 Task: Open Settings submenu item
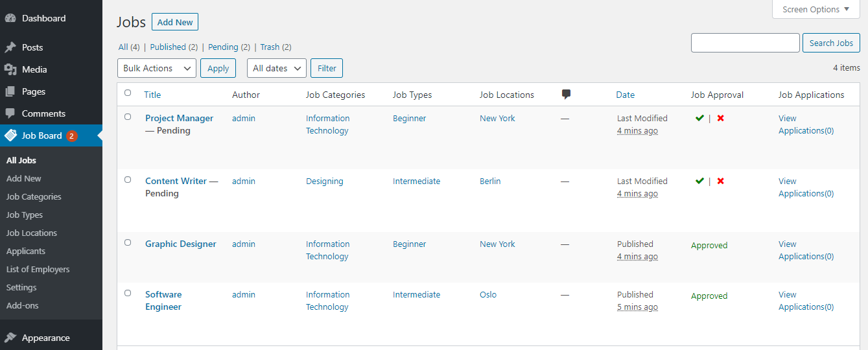pyautogui.click(x=21, y=287)
